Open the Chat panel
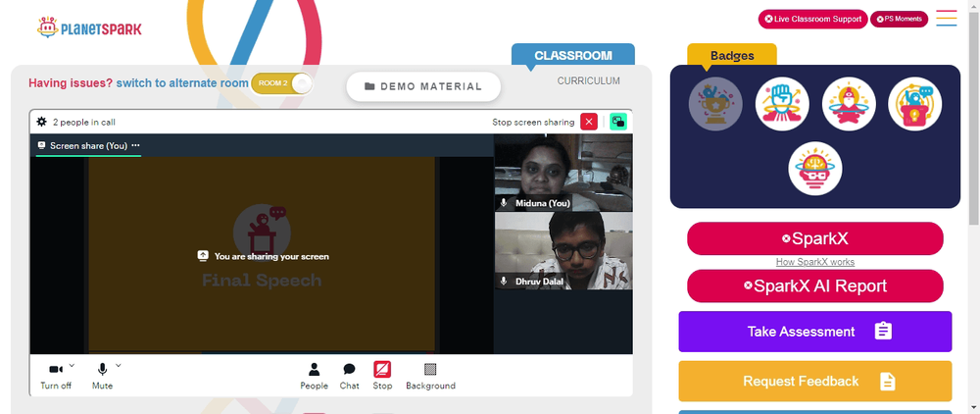 [x=349, y=376]
